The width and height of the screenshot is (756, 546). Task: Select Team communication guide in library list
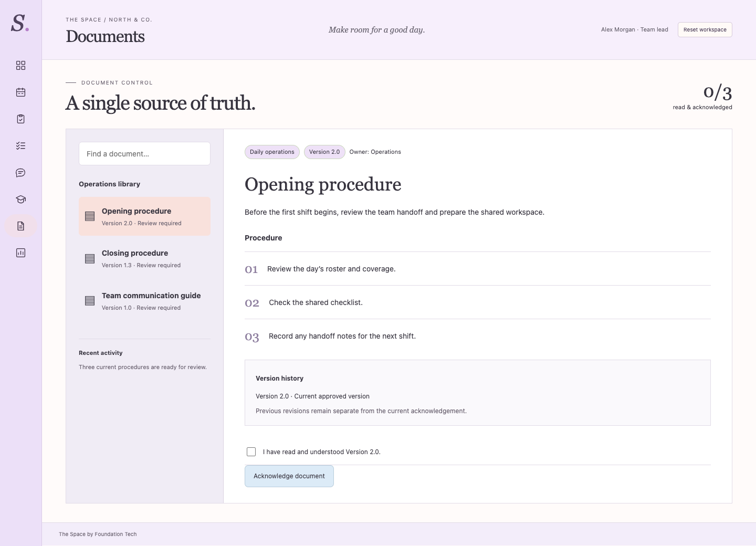(144, 301)
